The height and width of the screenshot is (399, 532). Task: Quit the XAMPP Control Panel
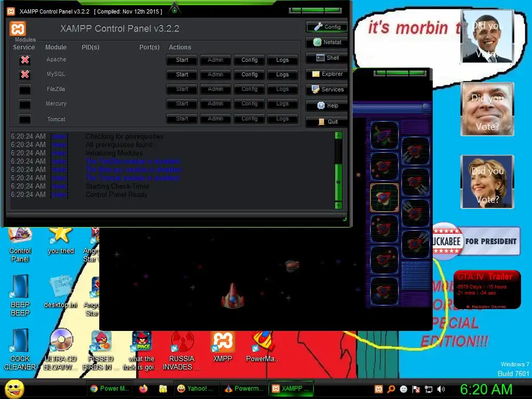tap(327, 122)
